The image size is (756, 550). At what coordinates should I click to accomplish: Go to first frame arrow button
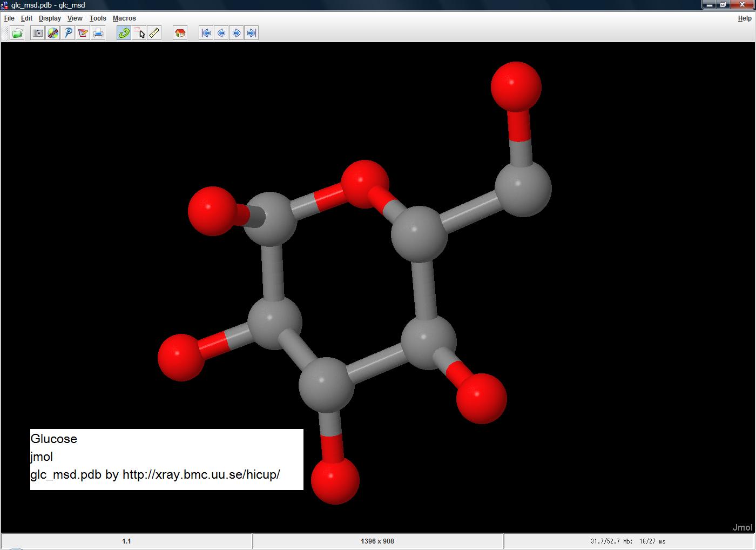point(206,33)
